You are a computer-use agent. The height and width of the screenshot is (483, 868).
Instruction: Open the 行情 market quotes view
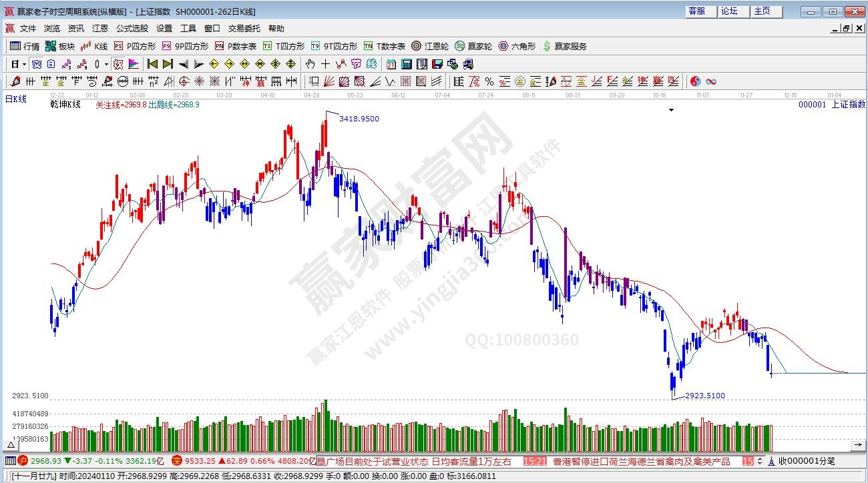[x=25, y=46]
